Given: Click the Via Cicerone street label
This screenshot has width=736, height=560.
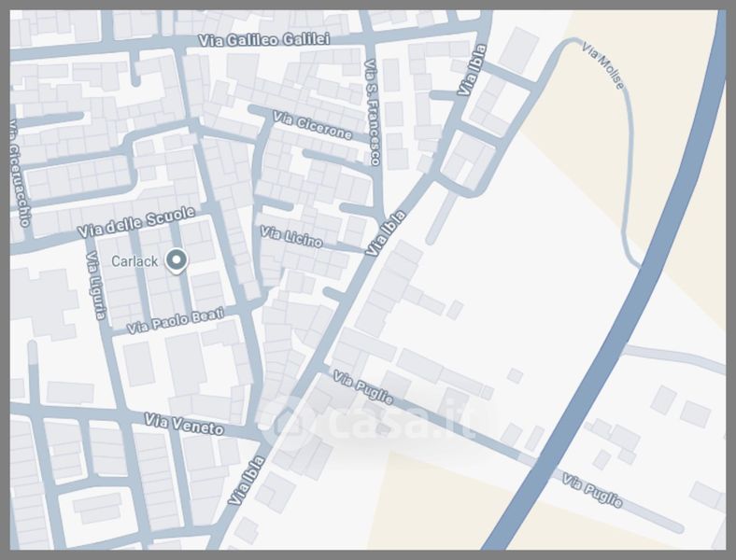Looking at the screenshot, I should click(312, 125).
